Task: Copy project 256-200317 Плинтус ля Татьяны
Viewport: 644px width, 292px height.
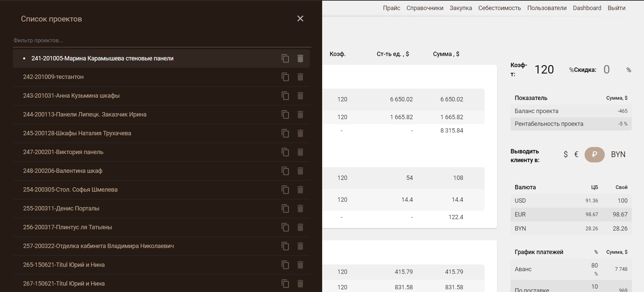Action: pyautogui.click(x=285, y=228)
